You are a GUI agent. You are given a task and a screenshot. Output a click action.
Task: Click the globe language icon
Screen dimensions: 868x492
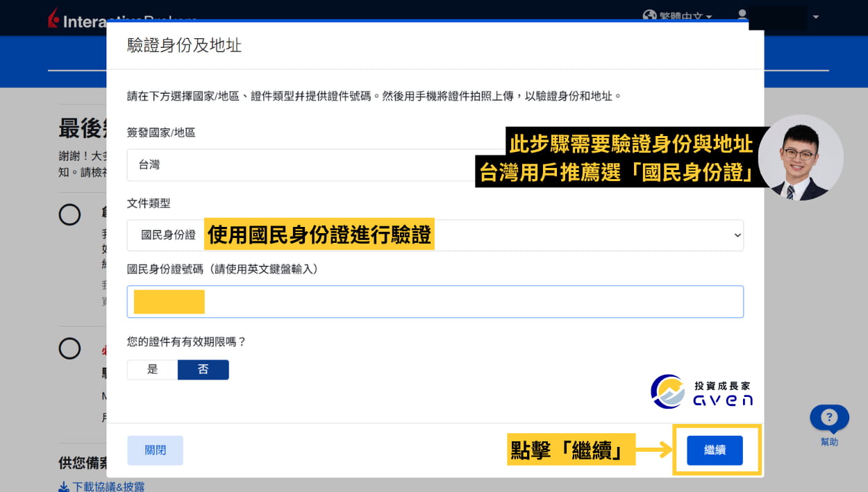click(650, 16)
